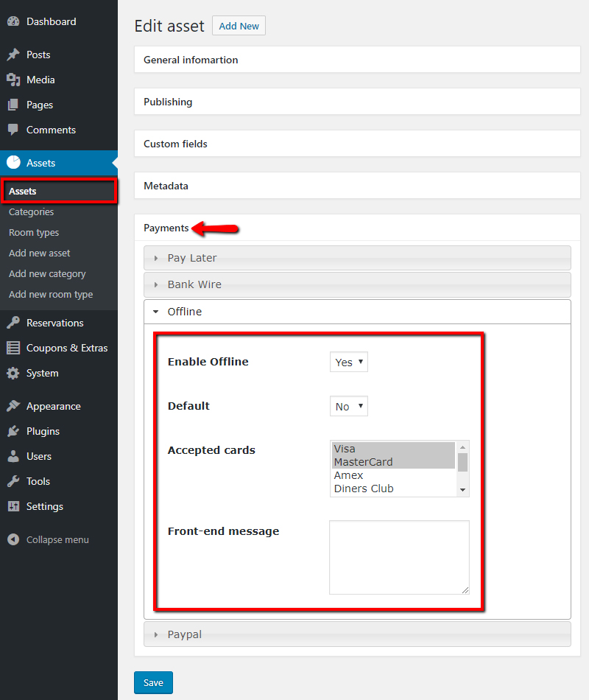Image resolution: width=589 pixels, height=700 pixels.
Task: Open the Enable Offline dropdown set to Yes
Action: [x=348, y=362]
